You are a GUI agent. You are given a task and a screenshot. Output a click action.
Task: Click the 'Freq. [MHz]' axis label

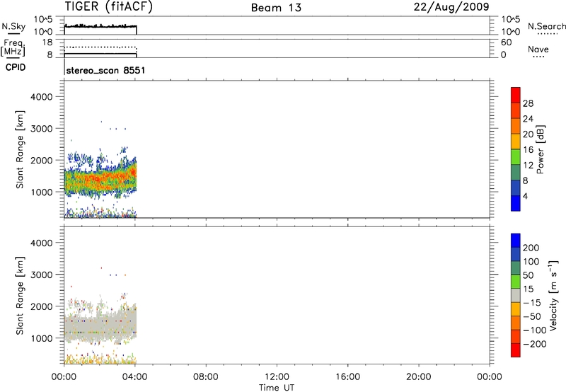pos(13,48)
